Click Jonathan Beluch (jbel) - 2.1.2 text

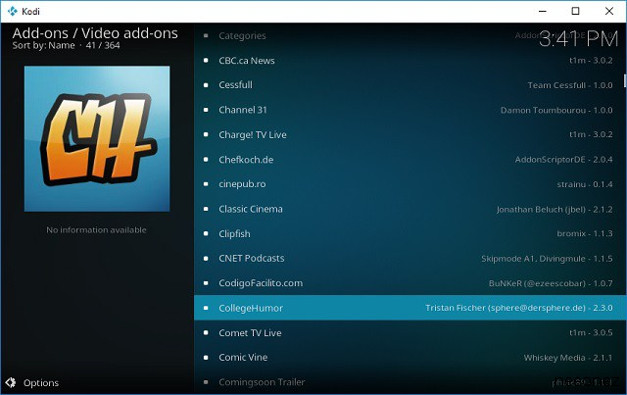point(554,209)
